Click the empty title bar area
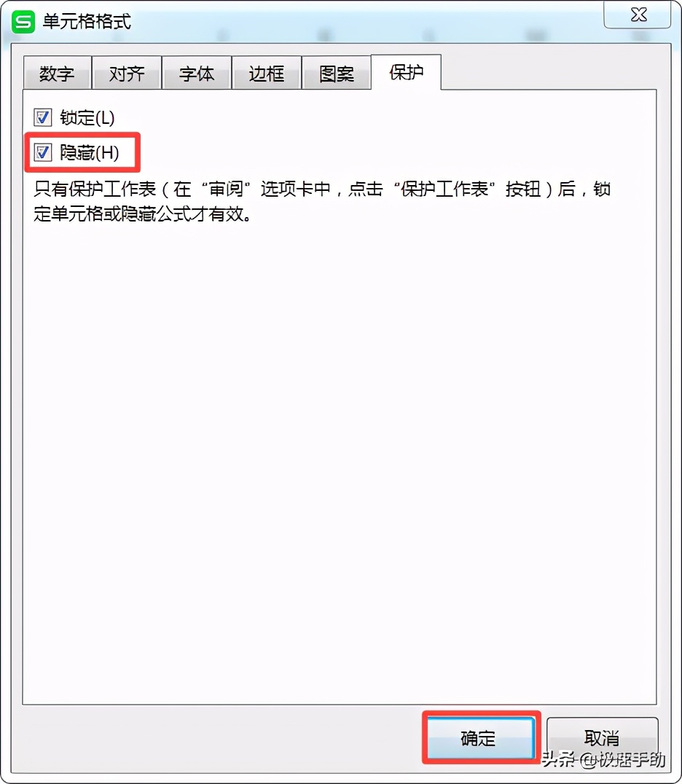The height and width of the screenshot is (784, 682). [x=365, y=22]
